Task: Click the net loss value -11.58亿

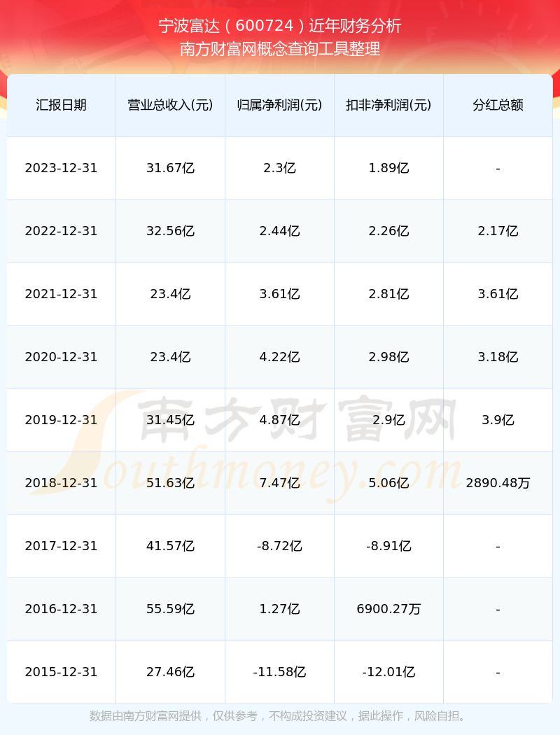Action: tap(280, 672)
